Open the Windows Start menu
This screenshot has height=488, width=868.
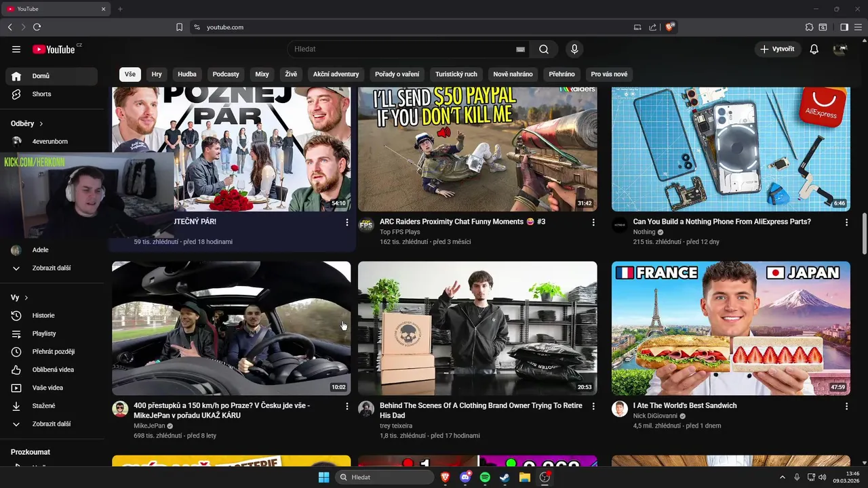323,477
